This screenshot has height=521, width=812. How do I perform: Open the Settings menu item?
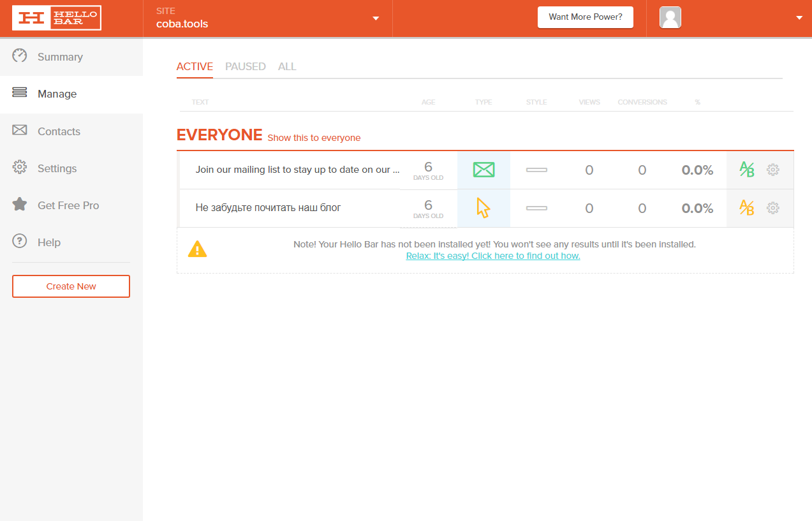(71, 168)
